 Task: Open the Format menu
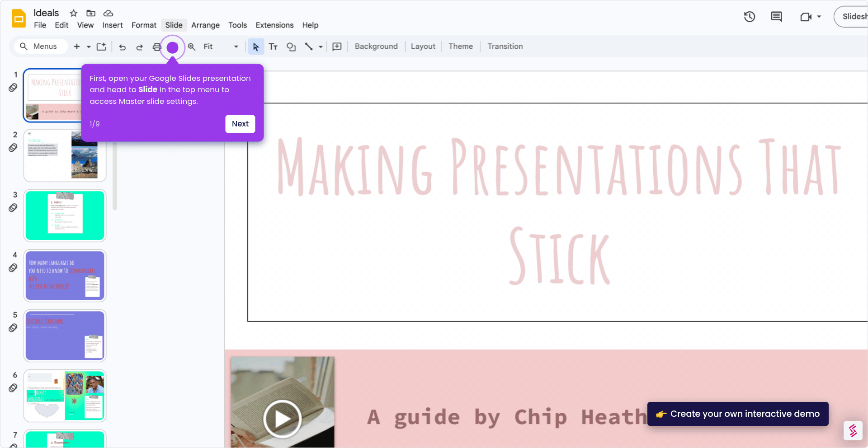[144, 25]
